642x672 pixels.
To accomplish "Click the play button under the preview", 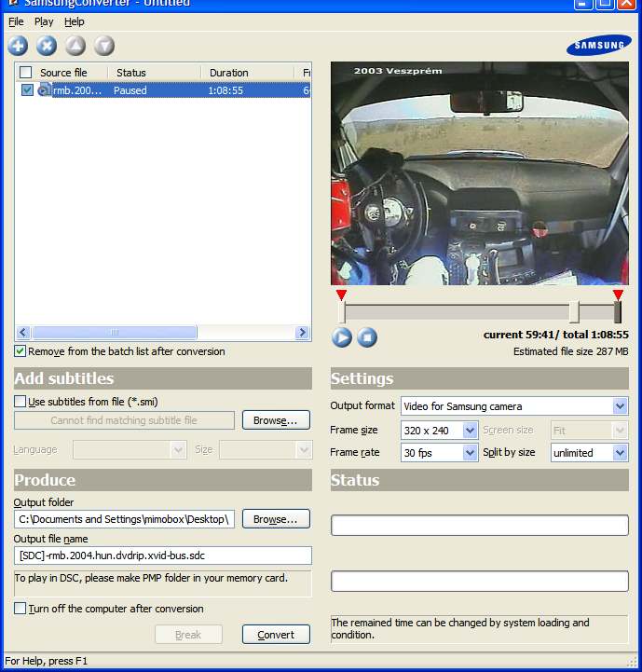I will click(342, 337).
